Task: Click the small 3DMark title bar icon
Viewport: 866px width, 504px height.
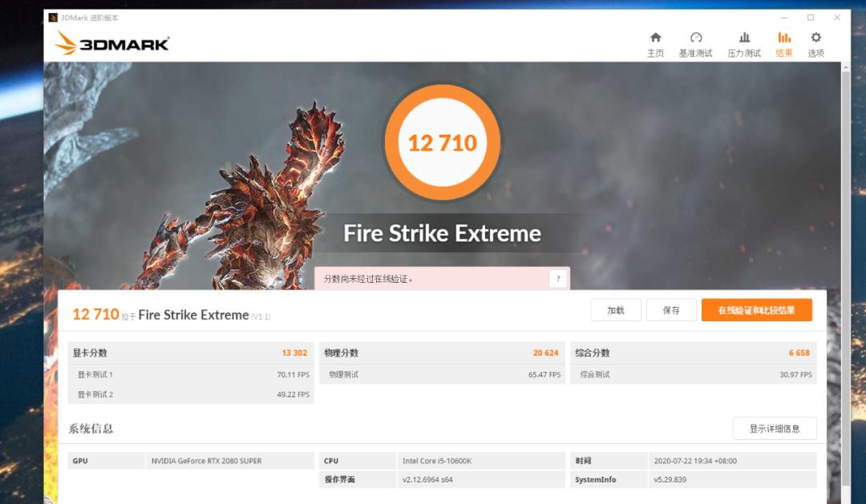Action: point(53,18)
